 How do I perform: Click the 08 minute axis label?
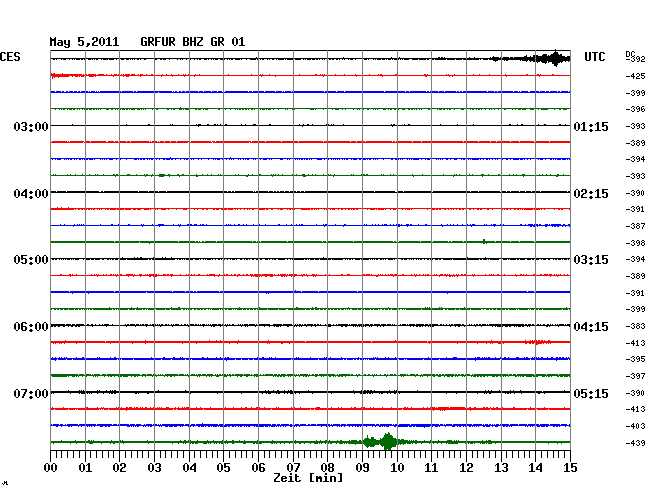coord(327,468)
